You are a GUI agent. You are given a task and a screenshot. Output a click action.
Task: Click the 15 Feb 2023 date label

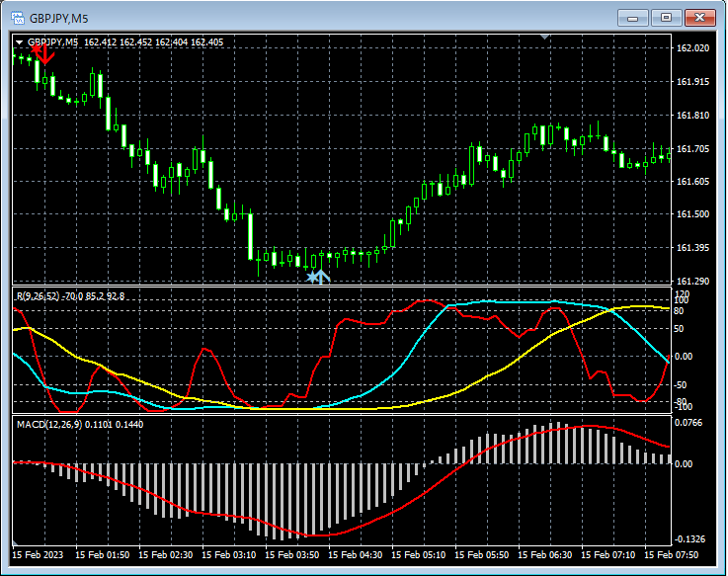(x=39, y=556)
